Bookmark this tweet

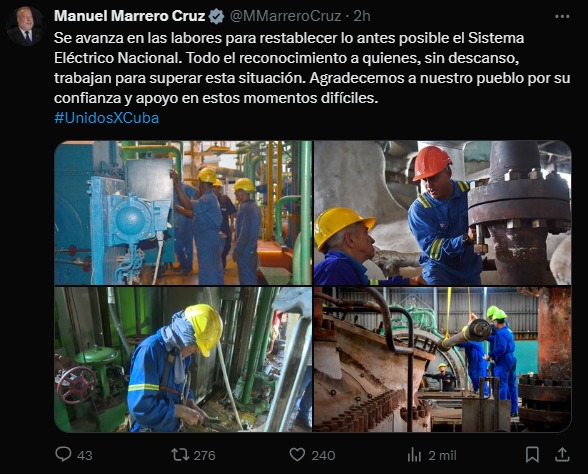[532, 455]
